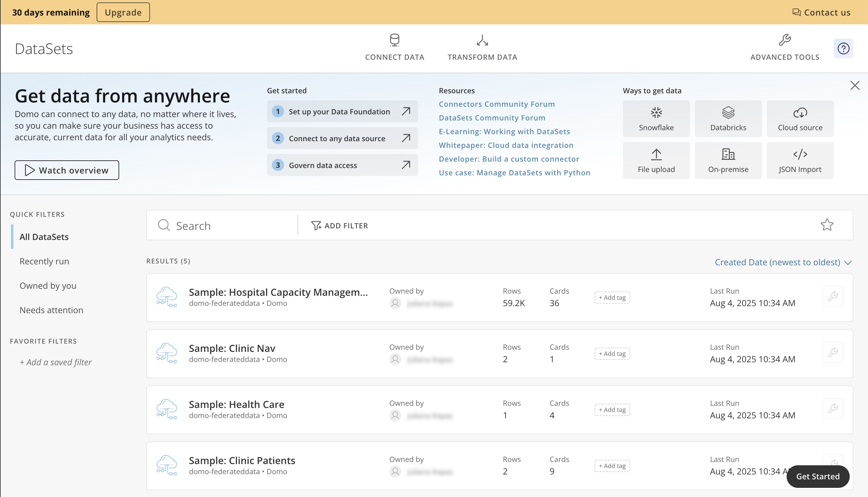Open the Connect Data menu icon
The image size is (868, 497).
(x=394, y=40)
